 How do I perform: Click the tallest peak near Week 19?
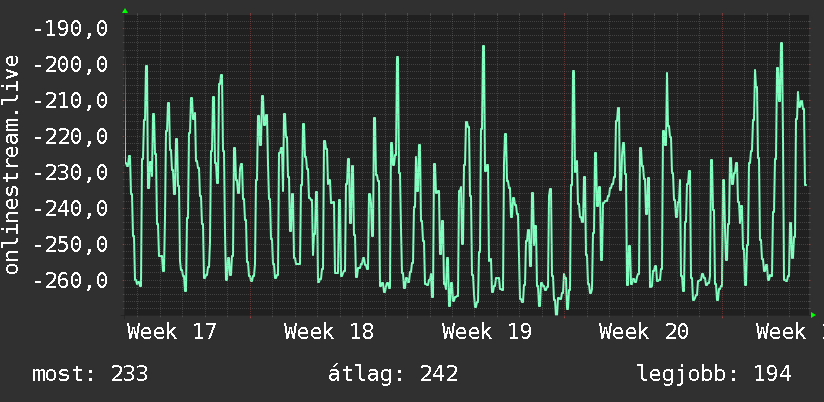click(483, 47)
